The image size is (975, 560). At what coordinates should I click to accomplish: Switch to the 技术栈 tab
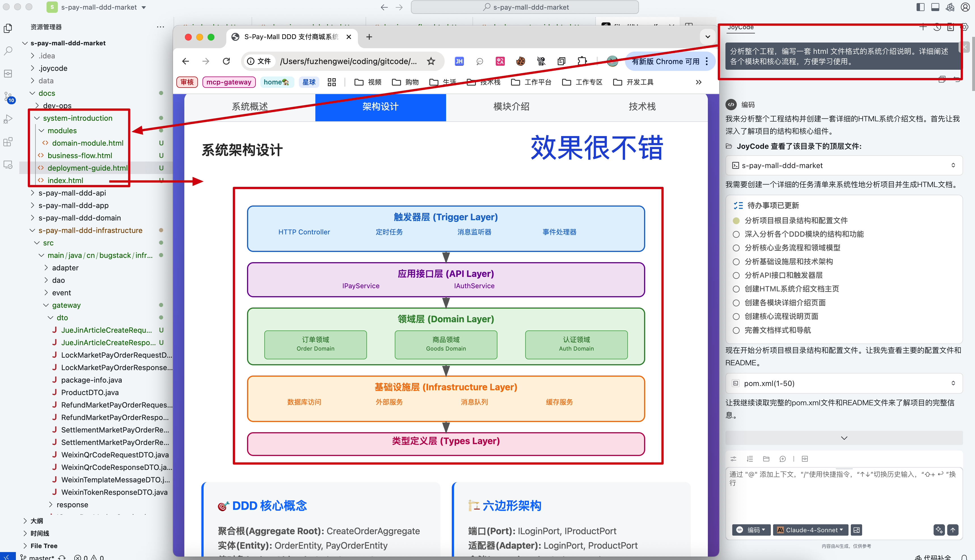[x=642, y=107]
